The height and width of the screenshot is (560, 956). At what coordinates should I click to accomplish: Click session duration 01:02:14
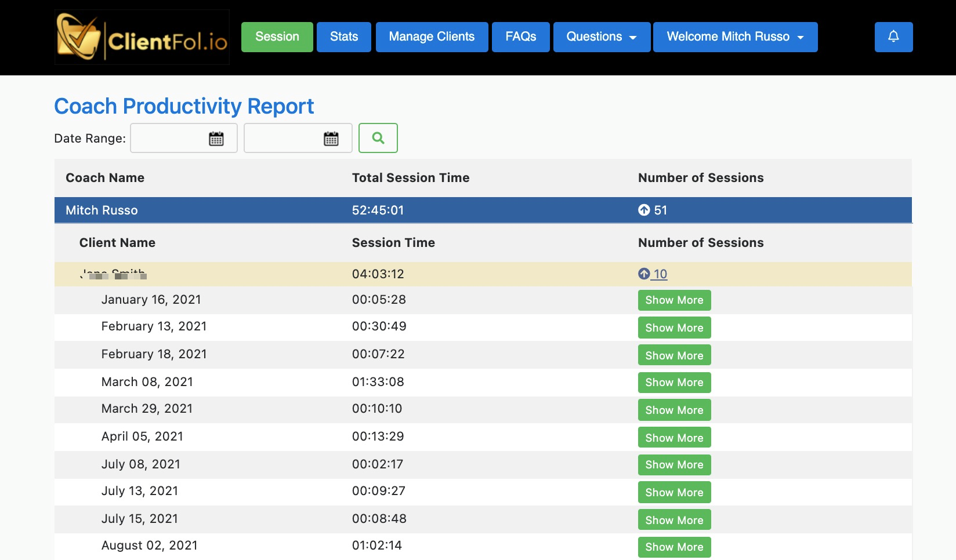377,546
